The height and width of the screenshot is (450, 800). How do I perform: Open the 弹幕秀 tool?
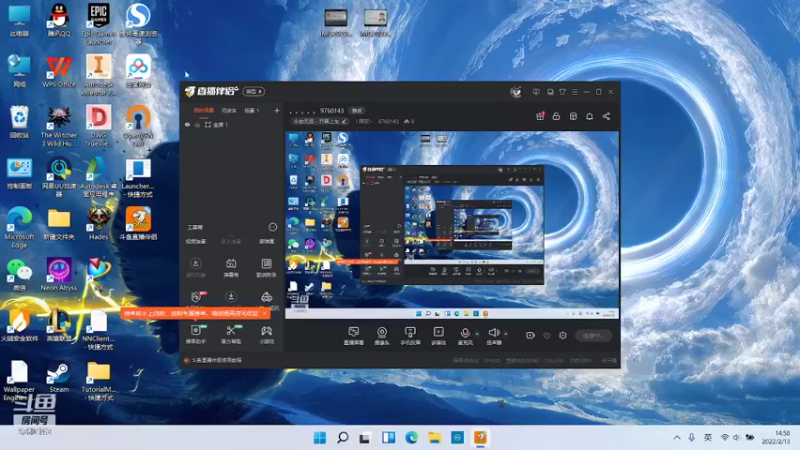point(231,267)
